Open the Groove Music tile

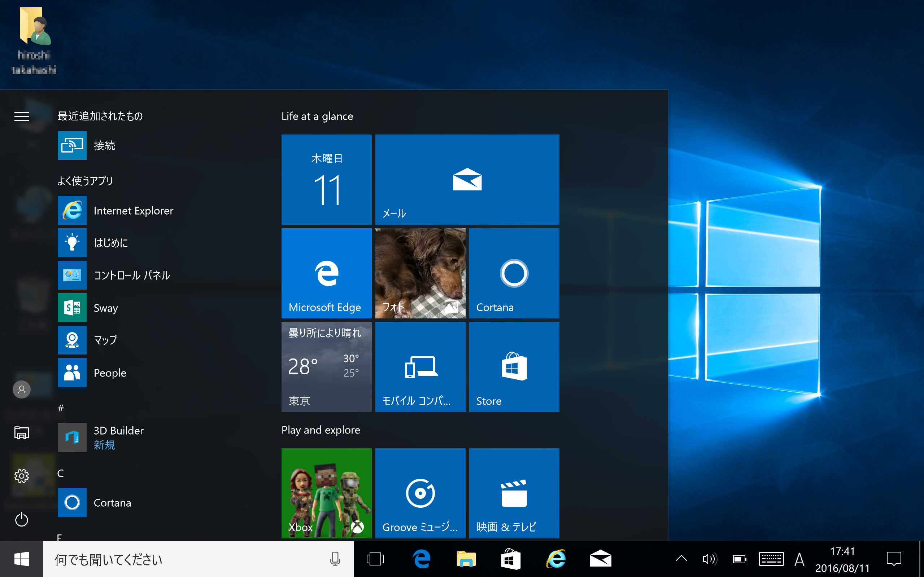point(420,493)
